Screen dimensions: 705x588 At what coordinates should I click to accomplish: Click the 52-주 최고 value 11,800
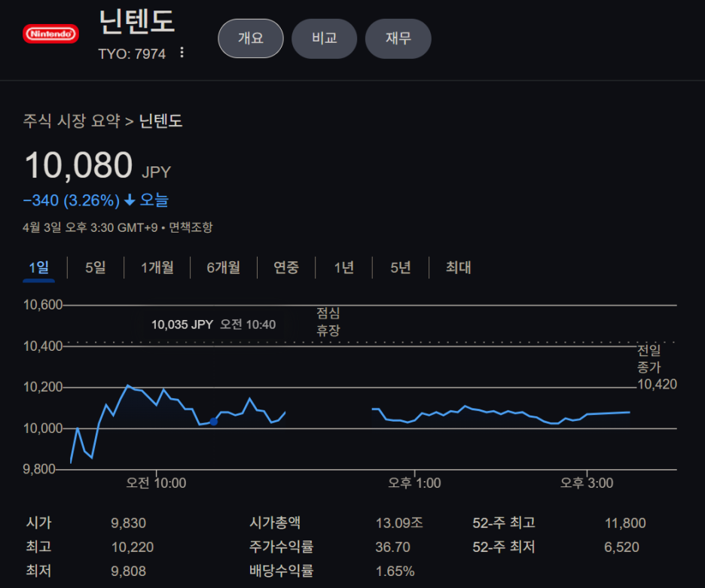coord(625,522)
